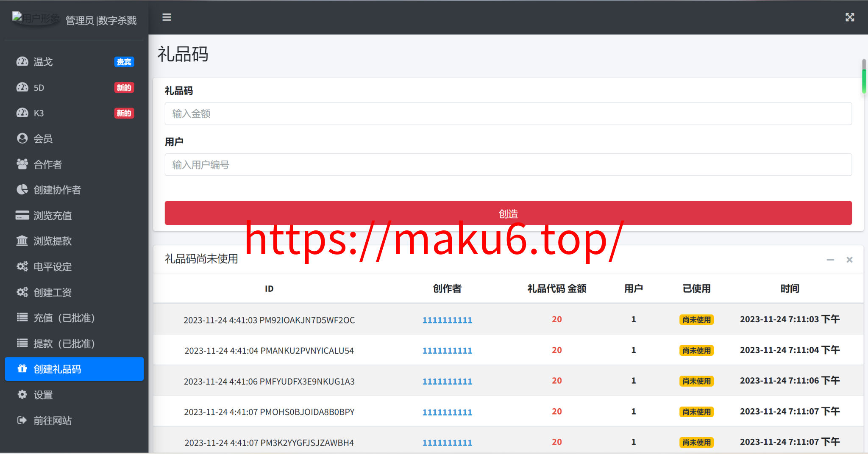Open the 5D menu item
This screenshot has width=868, height=454.
click(x=74, y=87)
